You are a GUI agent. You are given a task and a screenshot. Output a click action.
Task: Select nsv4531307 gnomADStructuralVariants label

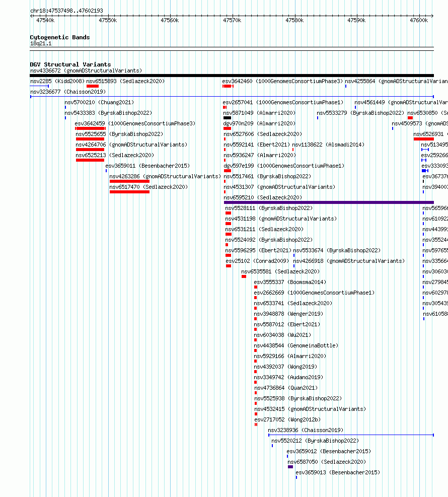click(279, 187)
